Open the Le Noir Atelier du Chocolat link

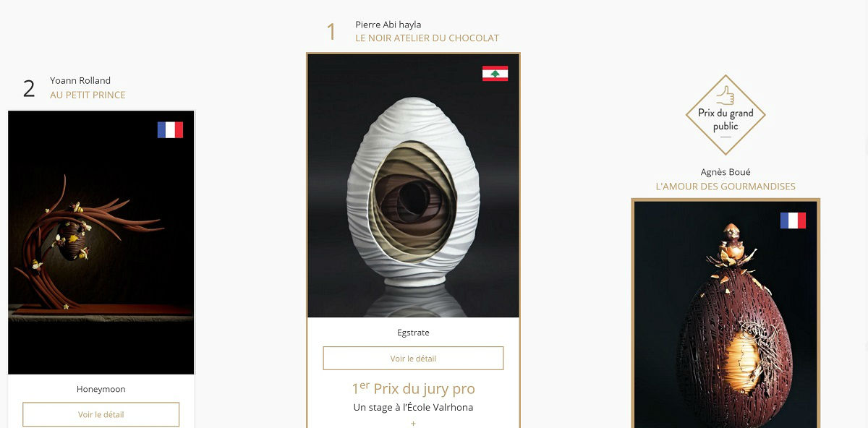(x=427, y=38)
